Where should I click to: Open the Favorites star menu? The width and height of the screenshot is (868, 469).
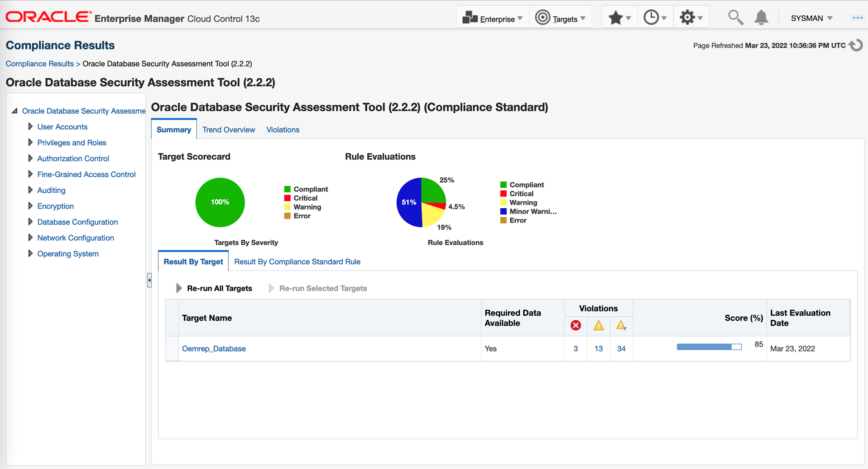click(x=619, y=18)
